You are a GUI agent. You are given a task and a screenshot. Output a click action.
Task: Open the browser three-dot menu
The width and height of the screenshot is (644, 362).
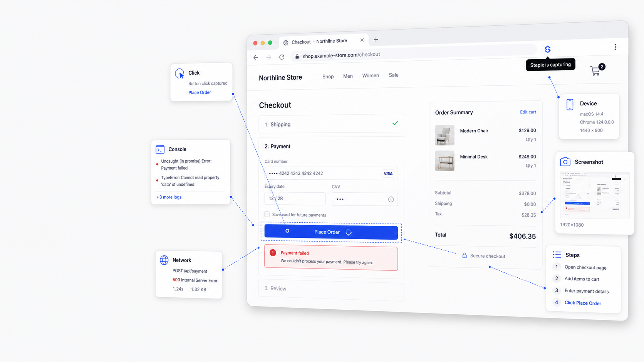click(615, 47)
